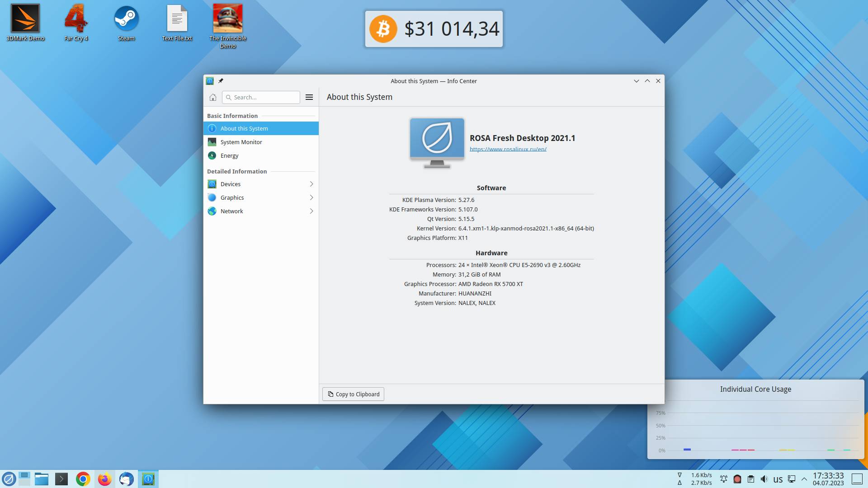Click the Search field in Info Center
Screen dimensions: 868x488
point(261,97)
